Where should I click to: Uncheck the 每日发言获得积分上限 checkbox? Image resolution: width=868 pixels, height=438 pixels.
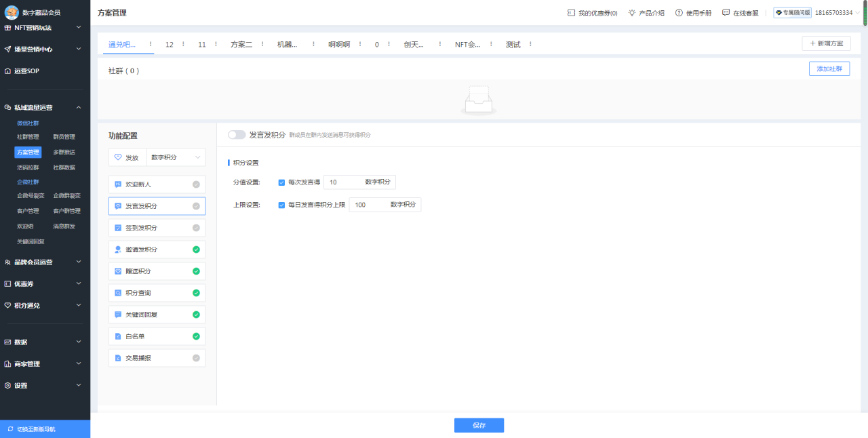point(281,204)
